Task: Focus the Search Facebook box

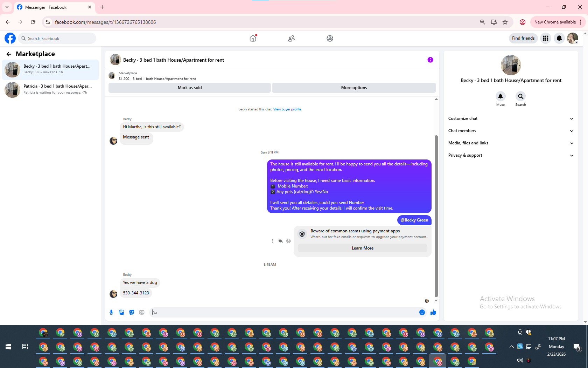Action: 57,38
